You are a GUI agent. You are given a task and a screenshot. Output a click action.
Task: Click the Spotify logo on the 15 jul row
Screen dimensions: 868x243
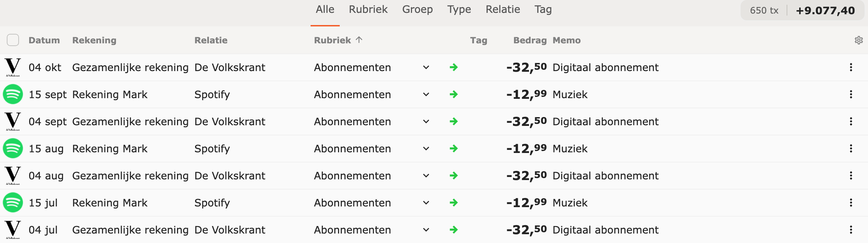pyautogui.click(x=13, y=202)
